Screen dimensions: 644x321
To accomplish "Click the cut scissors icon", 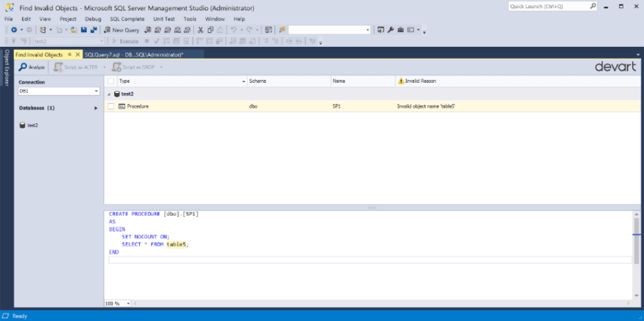I will (201, 30).
